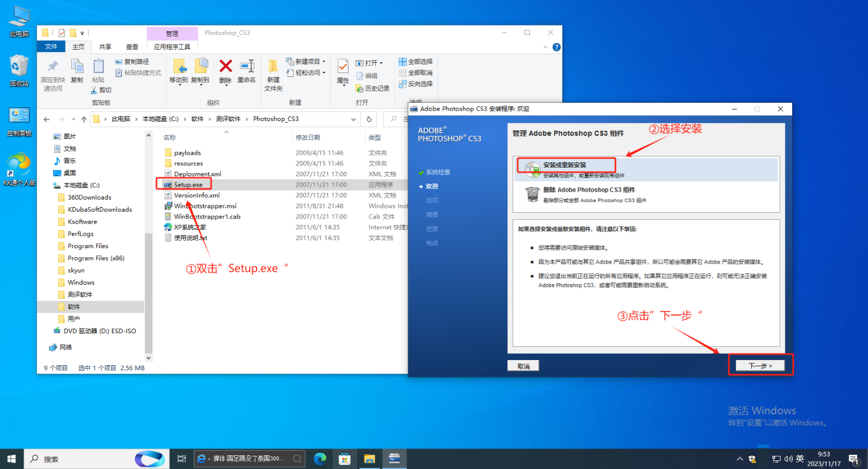The height and width of the screenshot is (469, 868).
Task: Open the ribbon Open dropdown
Action: (370, 63)
